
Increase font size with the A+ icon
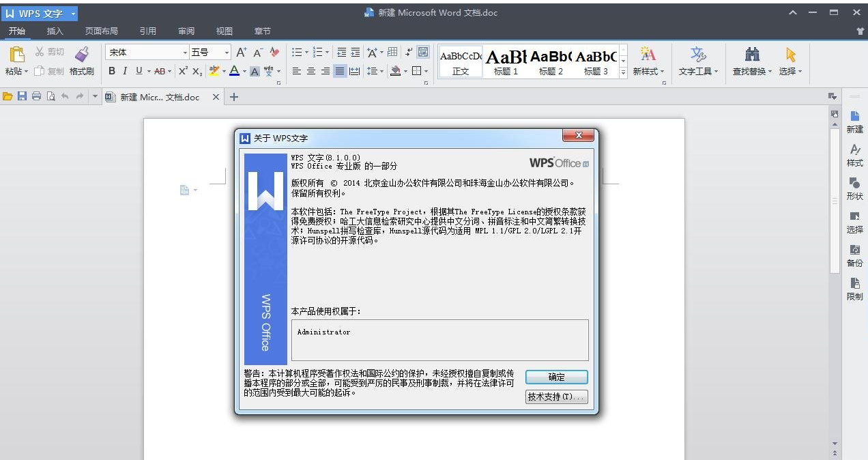tap(242, 52)
